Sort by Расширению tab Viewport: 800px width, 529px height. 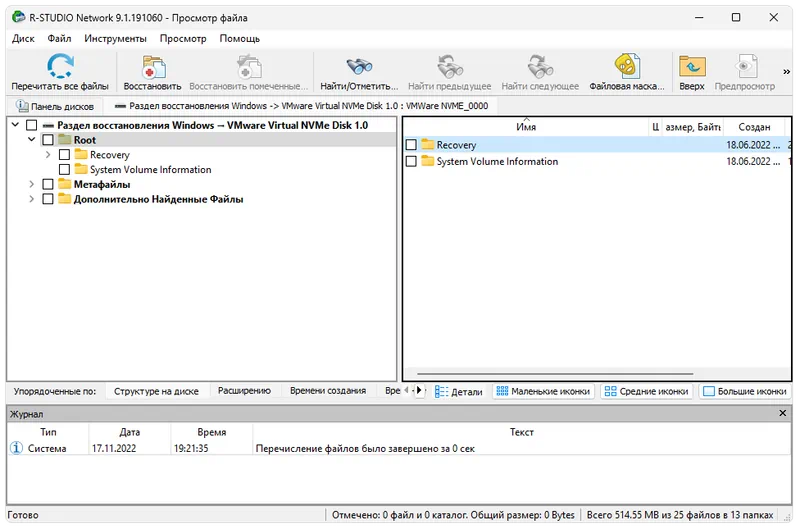coord(244,391)
